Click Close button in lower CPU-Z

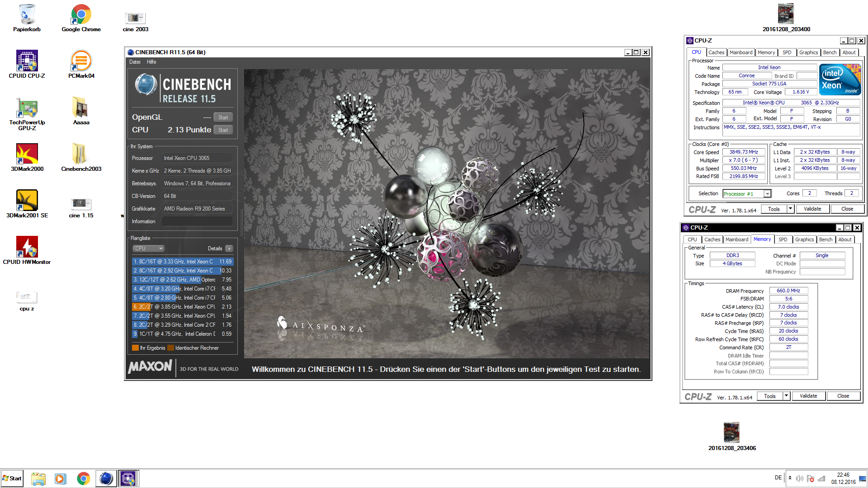click(843, 396)
